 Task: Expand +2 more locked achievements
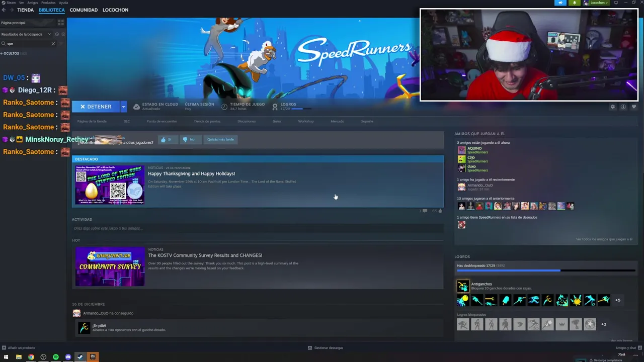(604, 324)
